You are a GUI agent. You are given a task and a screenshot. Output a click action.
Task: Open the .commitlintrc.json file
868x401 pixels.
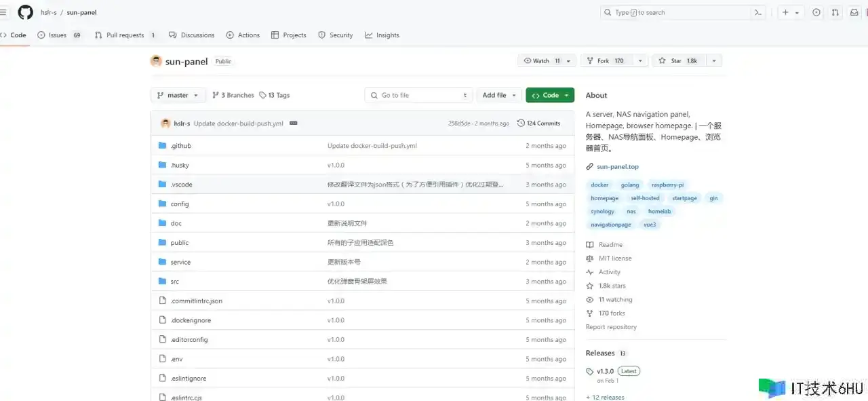point(196,301)
